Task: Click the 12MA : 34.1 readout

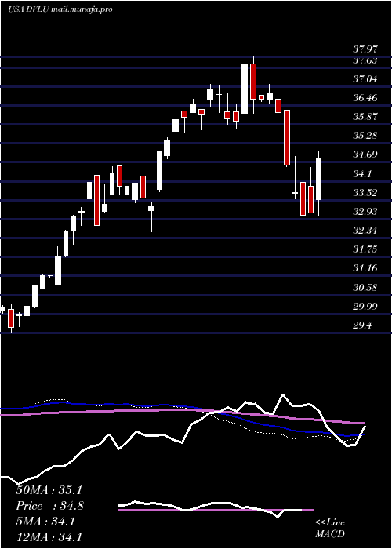Action: point(49,536)
